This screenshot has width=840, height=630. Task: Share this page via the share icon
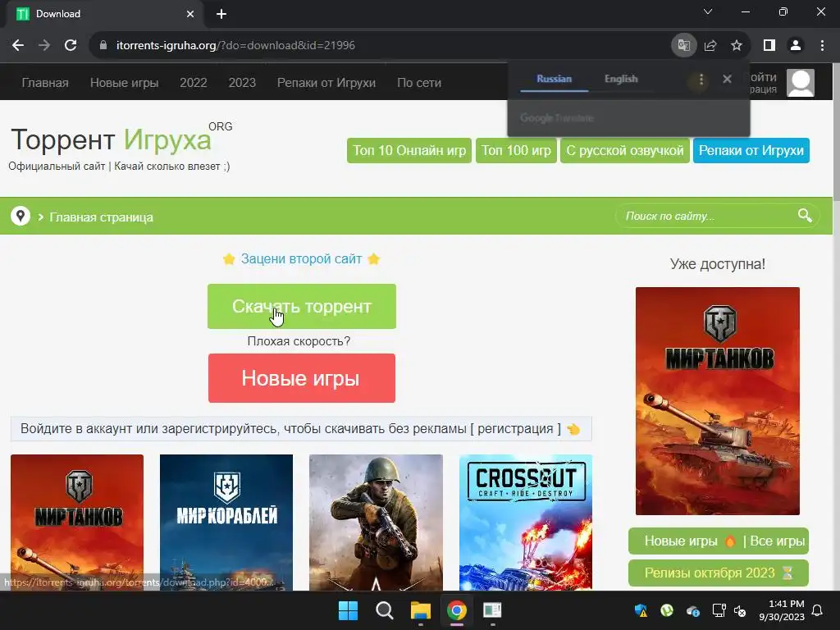[710, 46]
